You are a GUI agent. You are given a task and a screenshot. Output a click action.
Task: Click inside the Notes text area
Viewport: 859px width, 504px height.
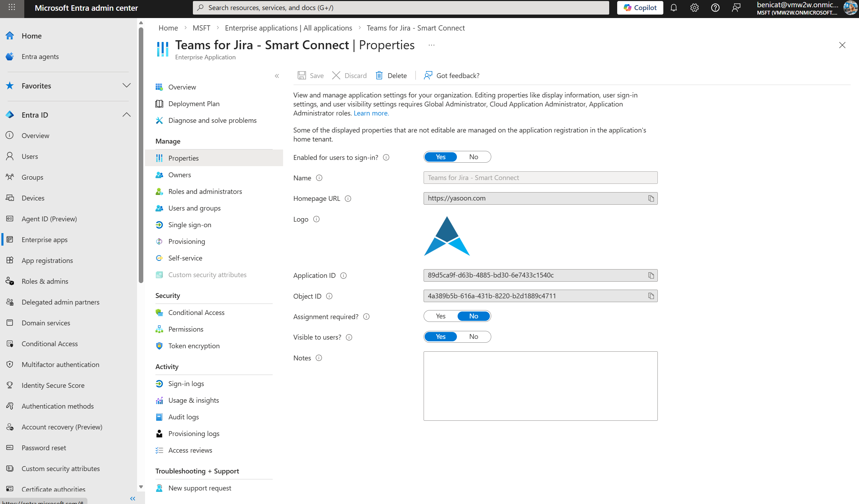click(540, 386)
